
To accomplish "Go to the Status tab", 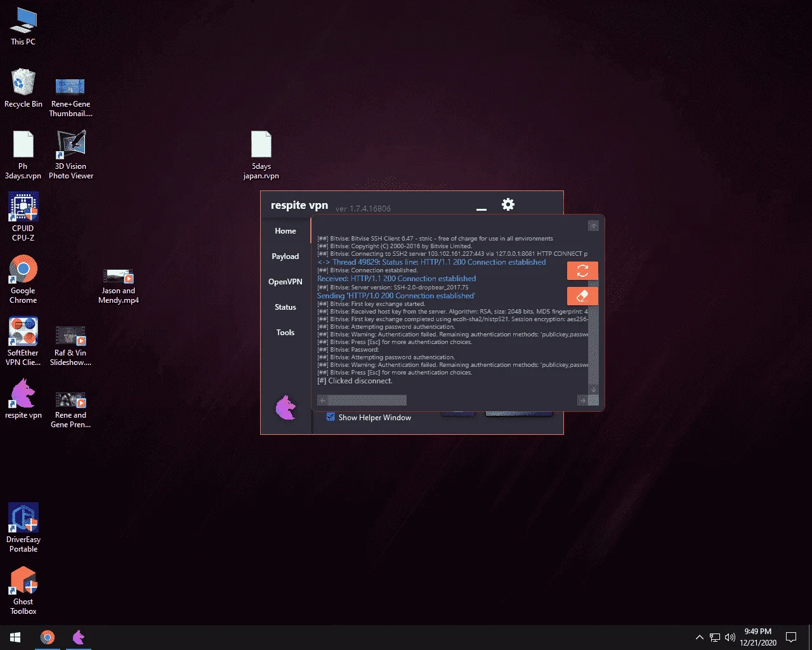I will (x=285, y=307).
